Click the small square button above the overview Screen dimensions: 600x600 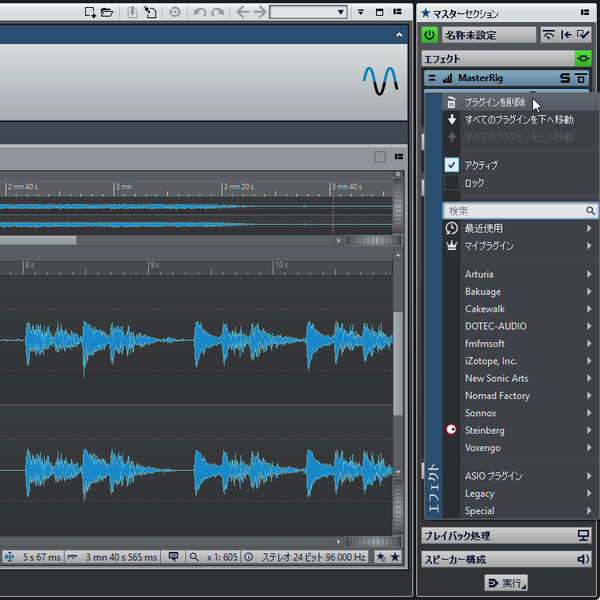click(380, 157)
